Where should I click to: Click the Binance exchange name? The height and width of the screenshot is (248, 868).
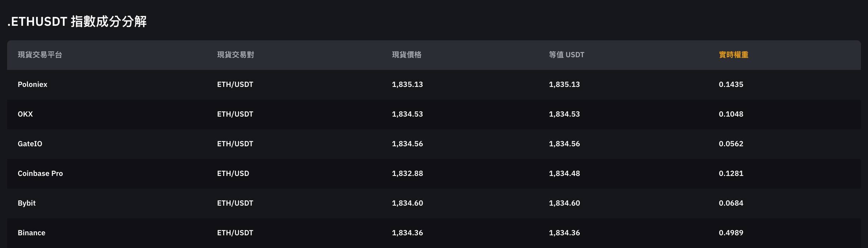tap(31, 233)
